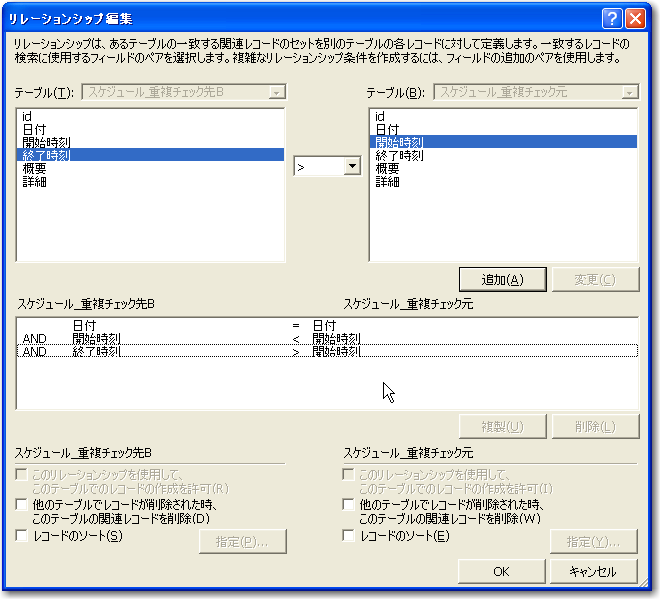Toggle the related-record deletion (W) checkbox on the right
Viewport: 660px width, 599px height.
(349, 505)
